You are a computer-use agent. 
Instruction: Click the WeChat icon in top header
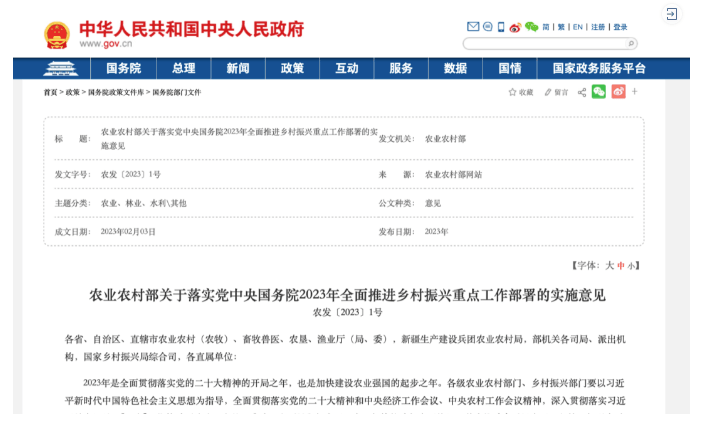(531, 27)
